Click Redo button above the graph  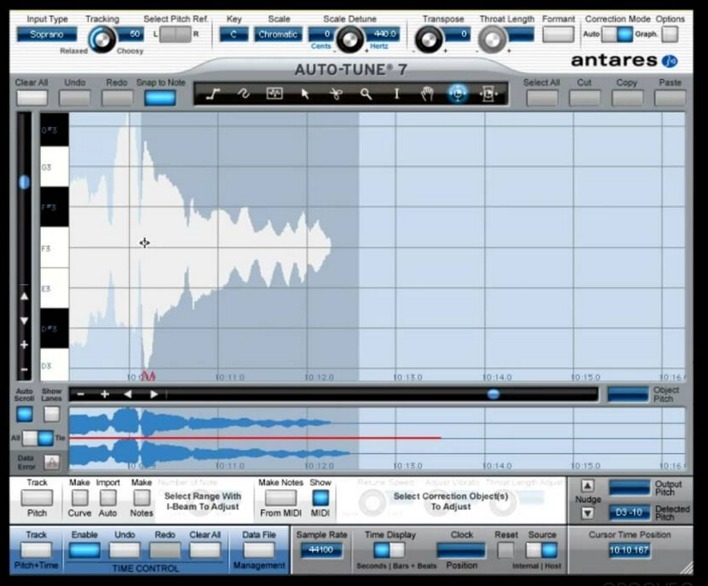point(117,98)
